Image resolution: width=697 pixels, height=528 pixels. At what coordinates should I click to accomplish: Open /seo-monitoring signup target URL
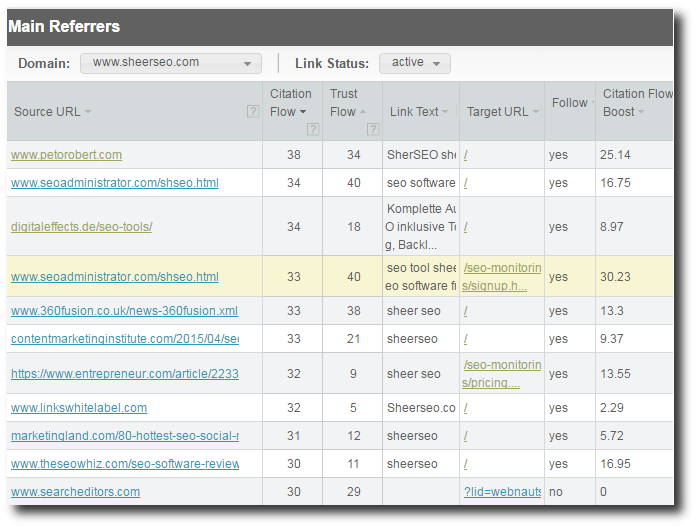501,276
